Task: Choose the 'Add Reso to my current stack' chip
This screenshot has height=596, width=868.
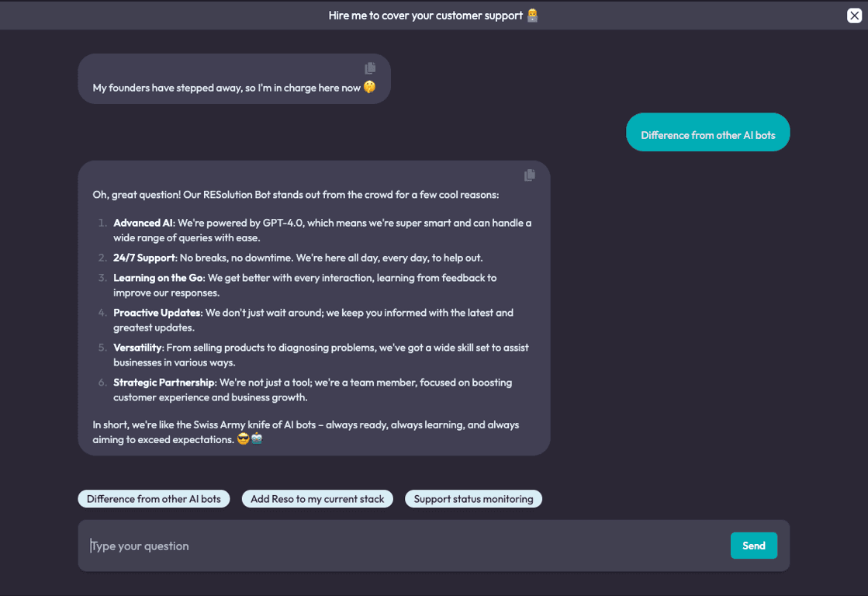Action: (317, 498)
